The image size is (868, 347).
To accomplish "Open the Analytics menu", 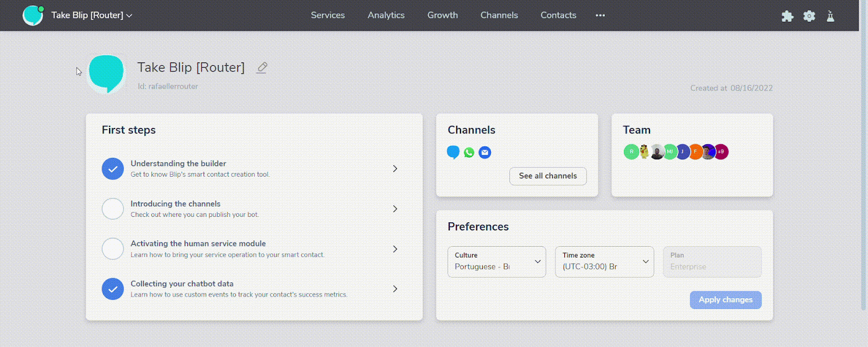I will click(386, 15).
